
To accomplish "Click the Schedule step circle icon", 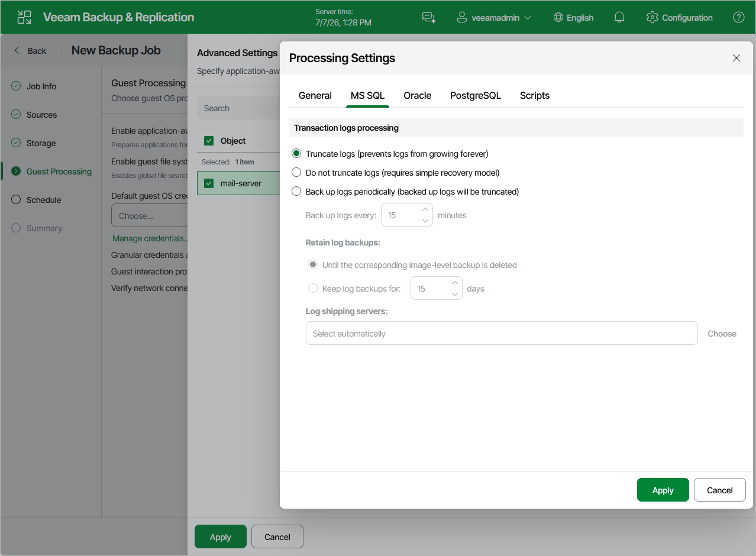I will click(16, 200).
